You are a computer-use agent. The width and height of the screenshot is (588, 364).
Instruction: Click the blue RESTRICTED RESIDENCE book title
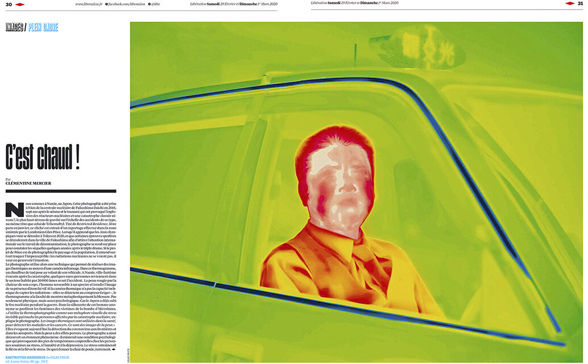[x=27, y=356]
